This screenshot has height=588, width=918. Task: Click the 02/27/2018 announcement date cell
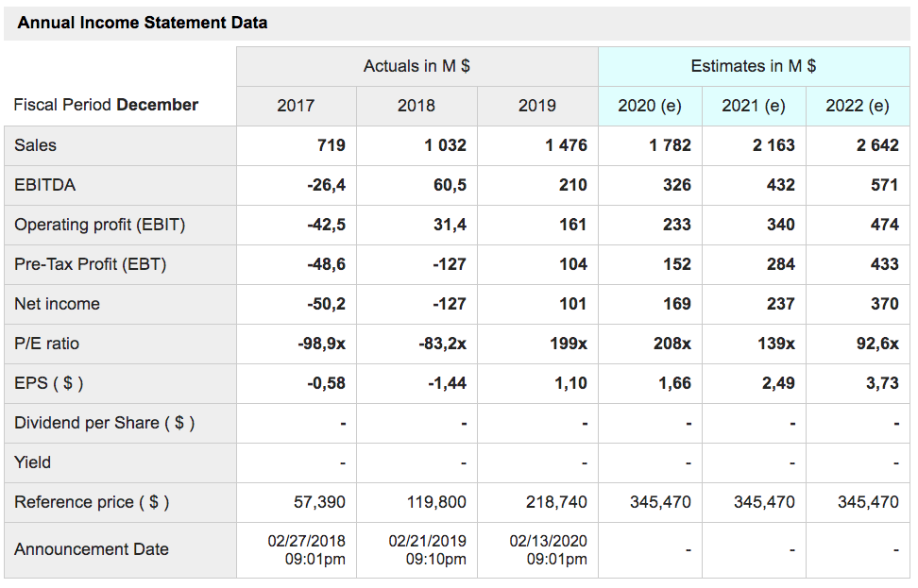click(x=306, y=550)
